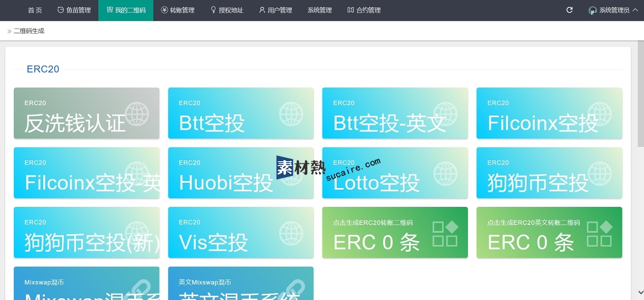Expand the 系统管理员 user dropdown
Screen dimensions: 644x300
coord(613,10)
